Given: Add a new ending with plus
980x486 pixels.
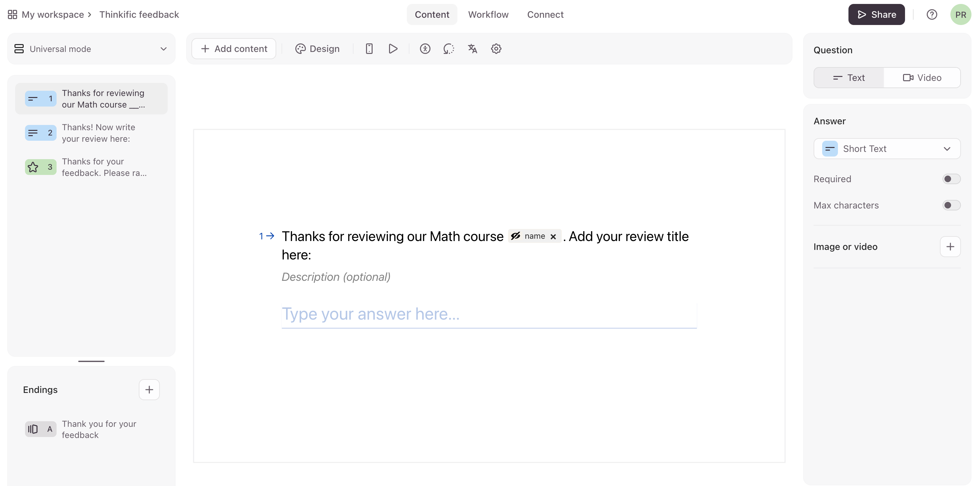Looking at the screenshot, I should click(x=149, y=389).
